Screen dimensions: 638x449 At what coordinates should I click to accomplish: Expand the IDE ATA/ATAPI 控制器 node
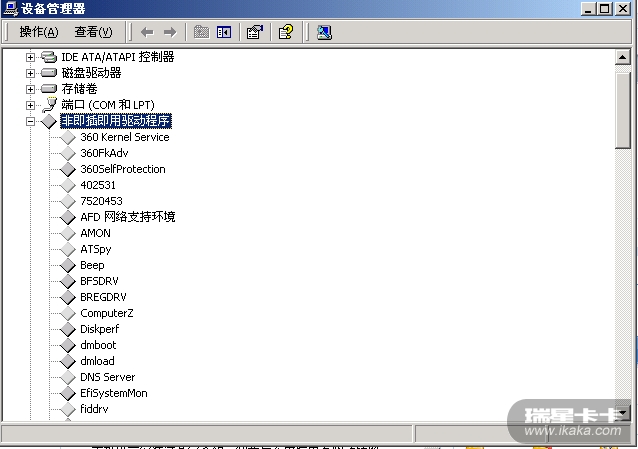click(30, 57)
